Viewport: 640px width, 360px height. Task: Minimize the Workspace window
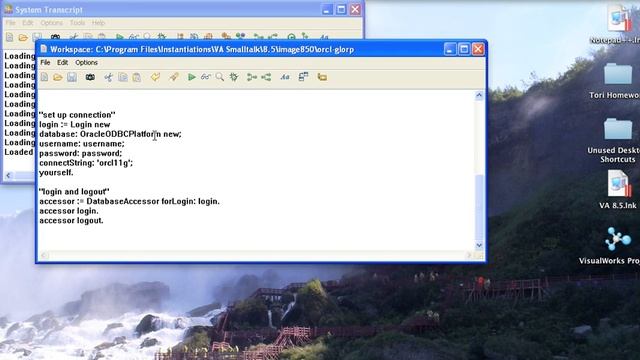[x=450, y=49]
